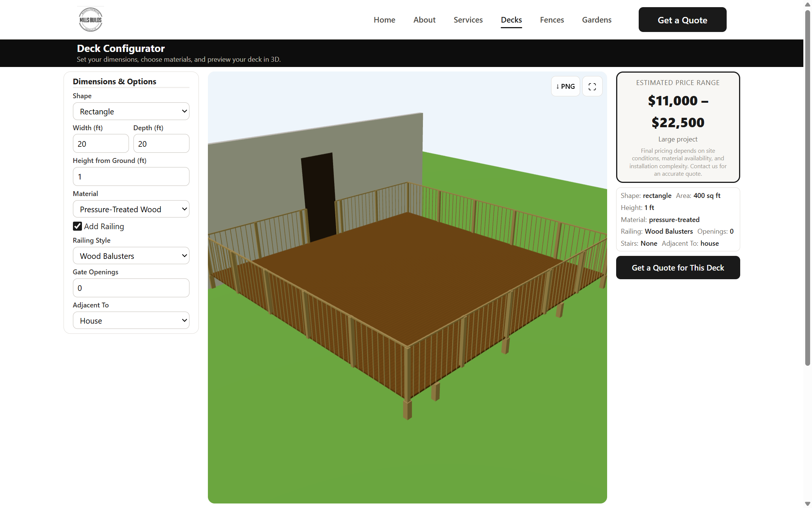Image resolution: width=812 pixels, height=508 pixels.
Task: Click the Area 400 sq ft value
Action: click(x=707, y=195)
